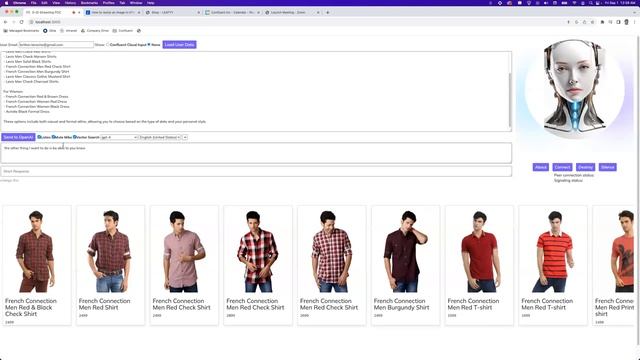Open the Company Drive bookmark

[x=95, y=31]
